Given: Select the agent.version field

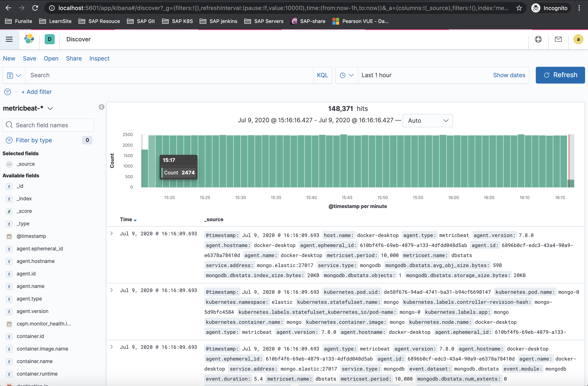Looking at the screenshot, I should [x=32, y=312].
